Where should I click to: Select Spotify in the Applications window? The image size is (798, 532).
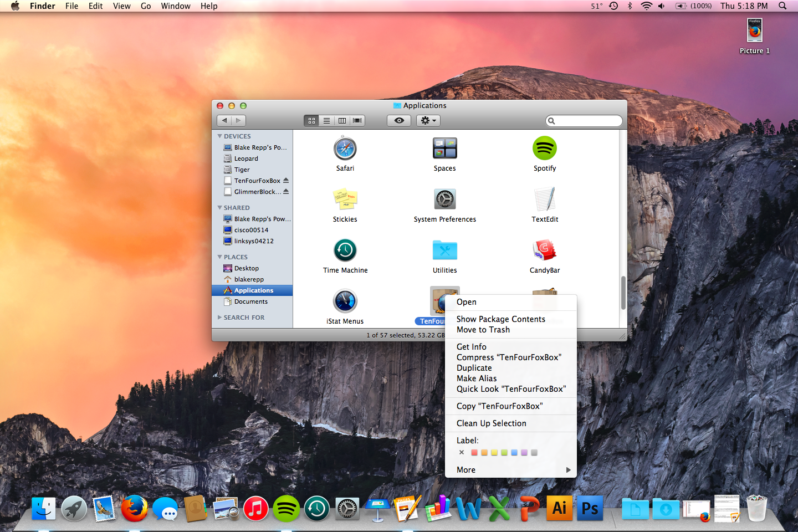(544, 149)
